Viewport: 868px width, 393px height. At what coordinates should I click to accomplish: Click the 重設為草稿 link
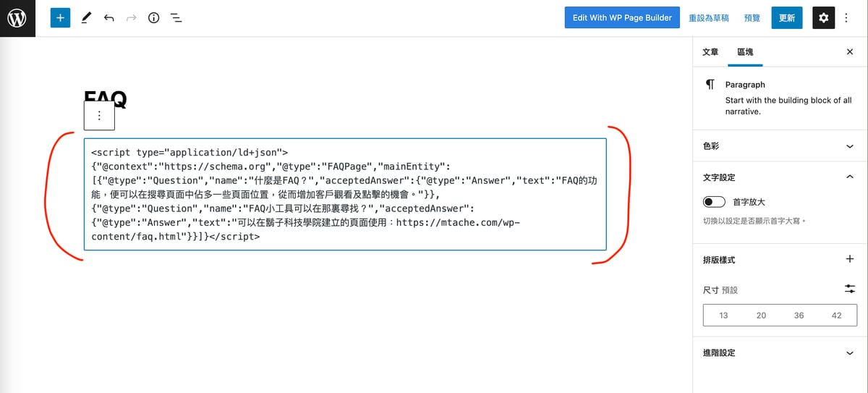click(x=709, y=18)
